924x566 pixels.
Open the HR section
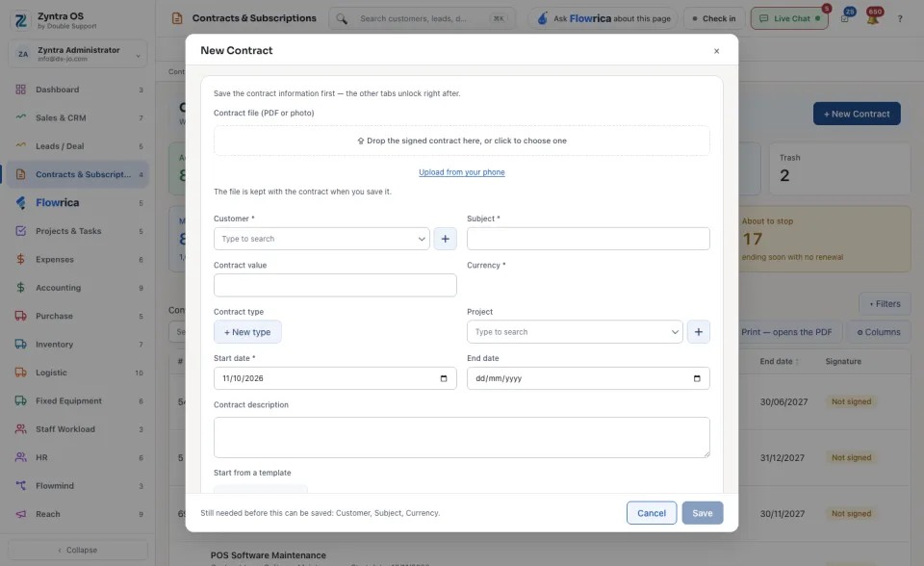point(78,457)
